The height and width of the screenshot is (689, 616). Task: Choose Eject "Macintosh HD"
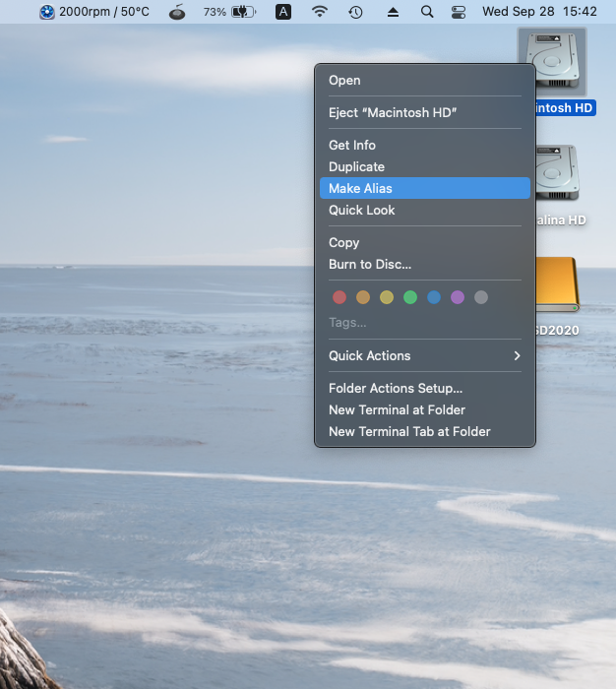pos(425,113)
